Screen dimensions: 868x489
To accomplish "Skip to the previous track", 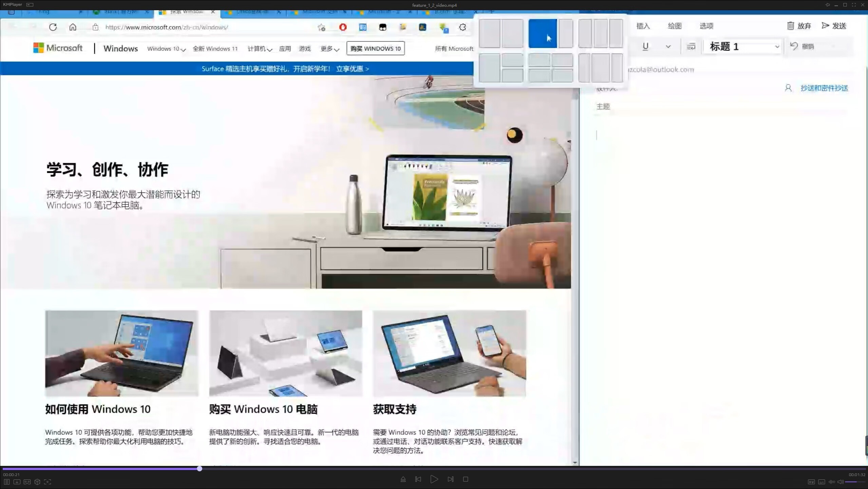I will (x=418, y=479).
